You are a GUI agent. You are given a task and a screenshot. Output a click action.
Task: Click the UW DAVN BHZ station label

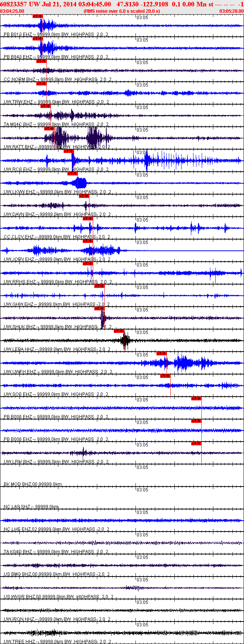(57, 214)
